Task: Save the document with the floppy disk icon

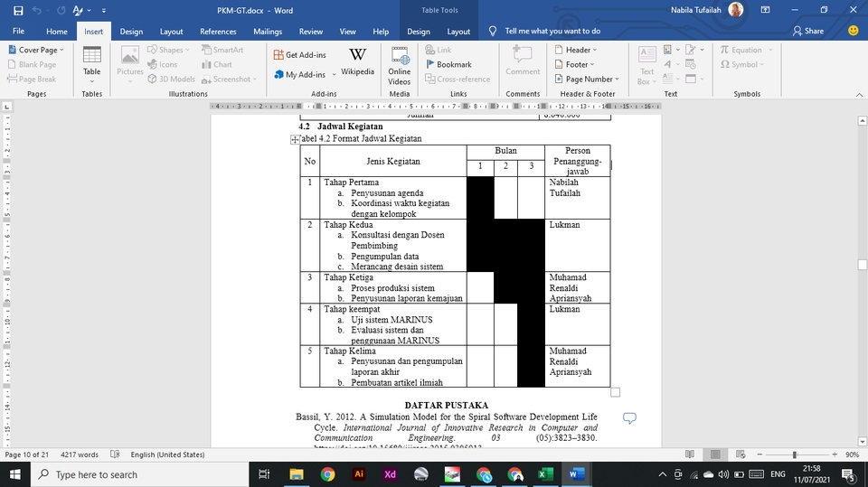Action: (x=18, y=11)
